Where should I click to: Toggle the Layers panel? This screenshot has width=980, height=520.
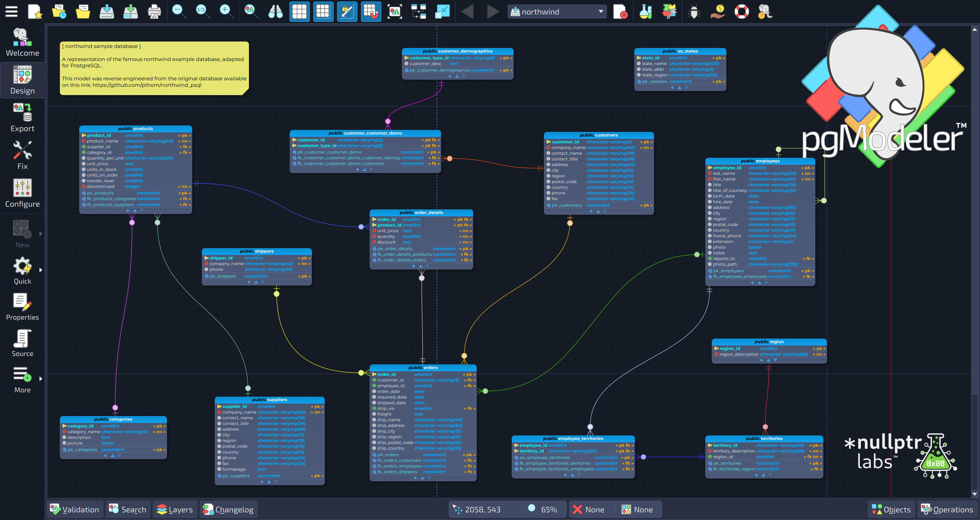coord(175,509)
